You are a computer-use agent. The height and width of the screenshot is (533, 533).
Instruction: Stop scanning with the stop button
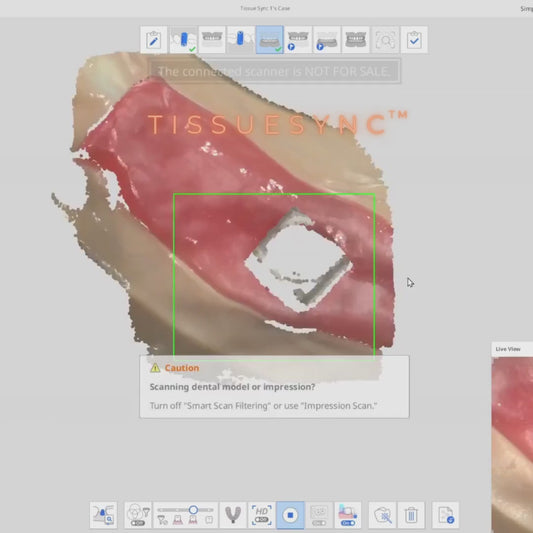(290, 515)
